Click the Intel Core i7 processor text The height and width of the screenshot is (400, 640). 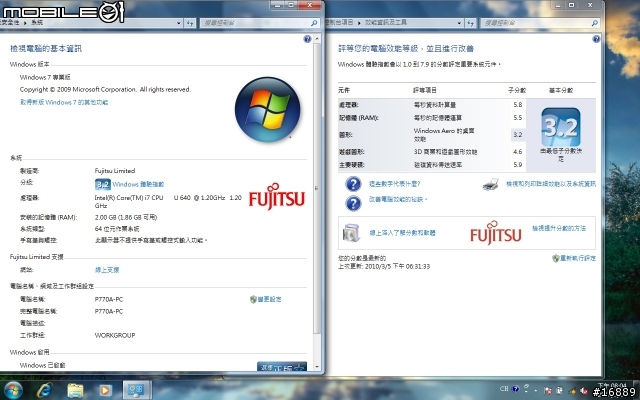click(168, 202)
